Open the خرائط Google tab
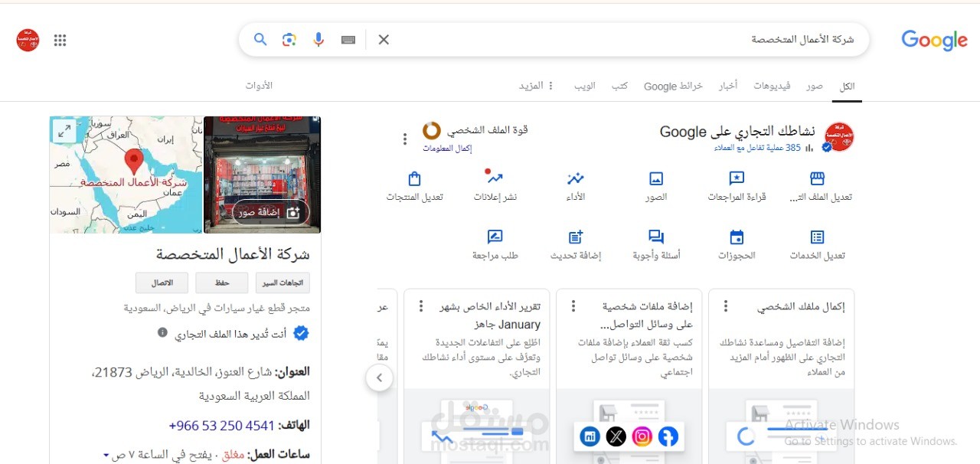The image size is (980, 464). (673, 86)
